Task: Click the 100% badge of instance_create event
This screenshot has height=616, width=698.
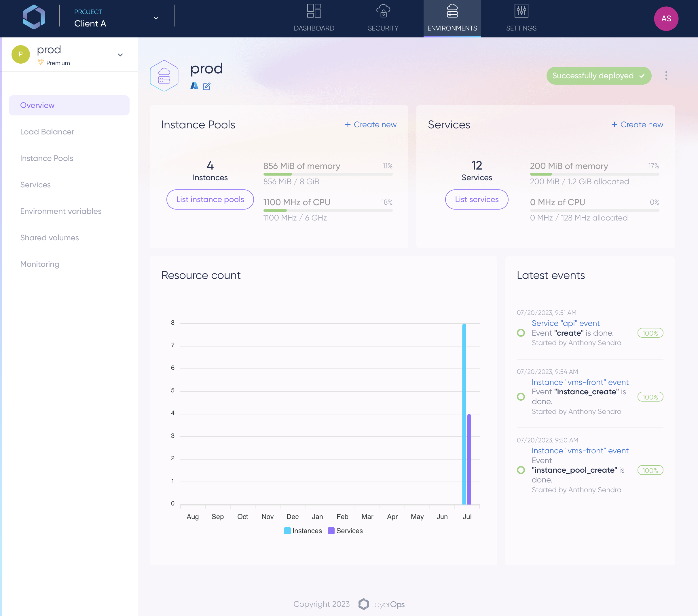Action: coord(650,397)
